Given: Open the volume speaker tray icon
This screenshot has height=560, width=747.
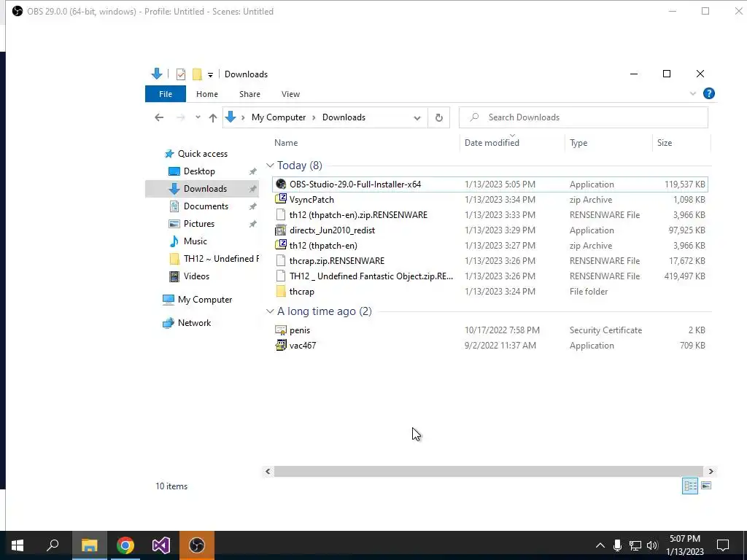Looking at the screenshot, I should 652,545.
